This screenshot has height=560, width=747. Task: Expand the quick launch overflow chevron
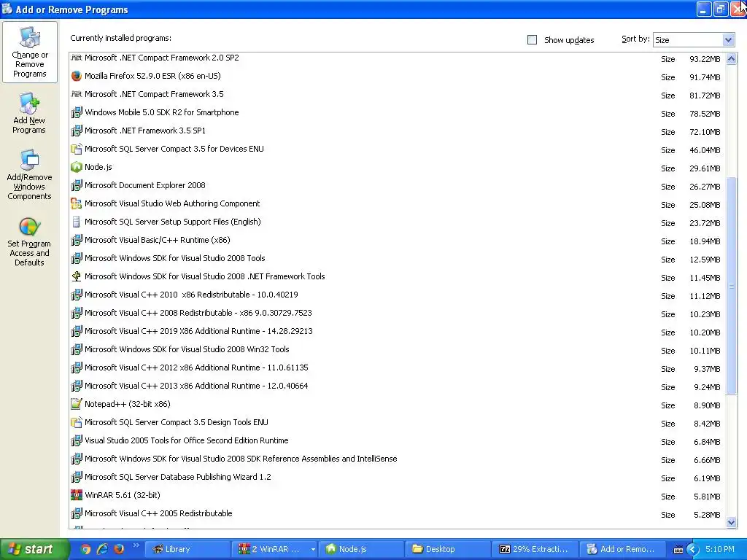tap(136, 545)
